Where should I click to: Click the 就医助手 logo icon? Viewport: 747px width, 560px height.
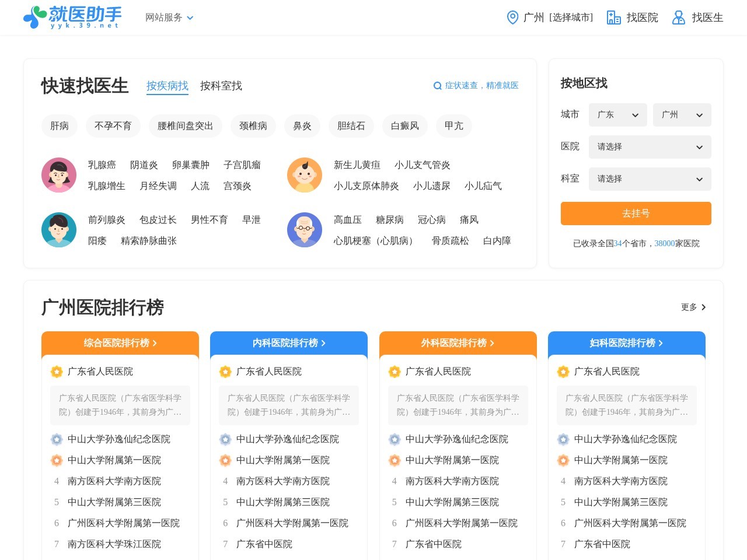[34, 17]
